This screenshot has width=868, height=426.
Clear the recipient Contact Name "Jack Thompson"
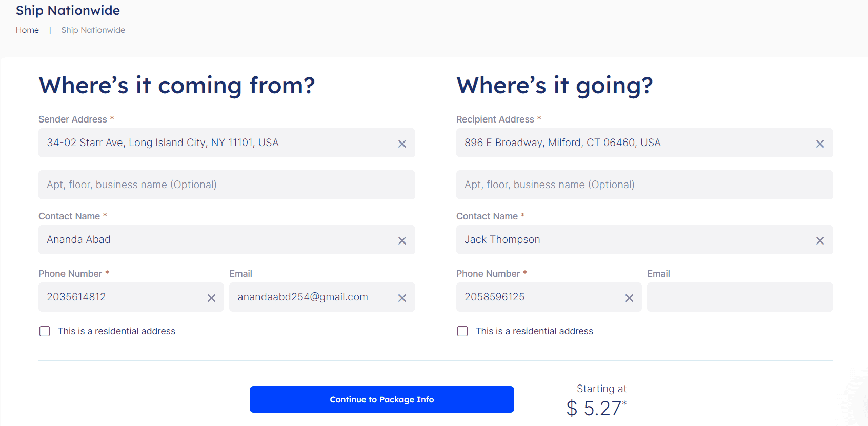pyautogui.click(x=820, y=240)
